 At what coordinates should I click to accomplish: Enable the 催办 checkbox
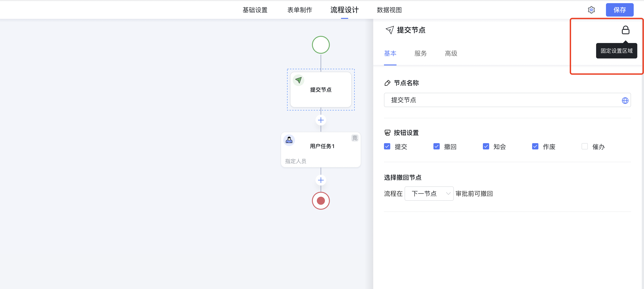point(584,146)
